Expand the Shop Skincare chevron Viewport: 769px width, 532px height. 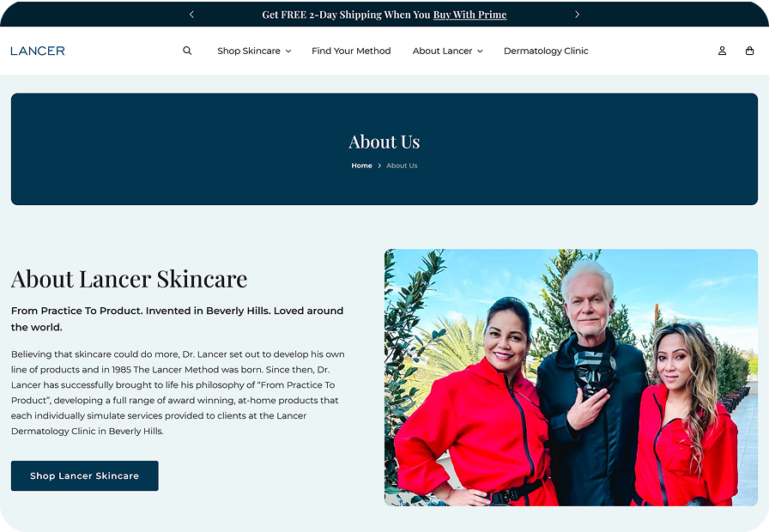pyautogui.click(x=288, y=51)
